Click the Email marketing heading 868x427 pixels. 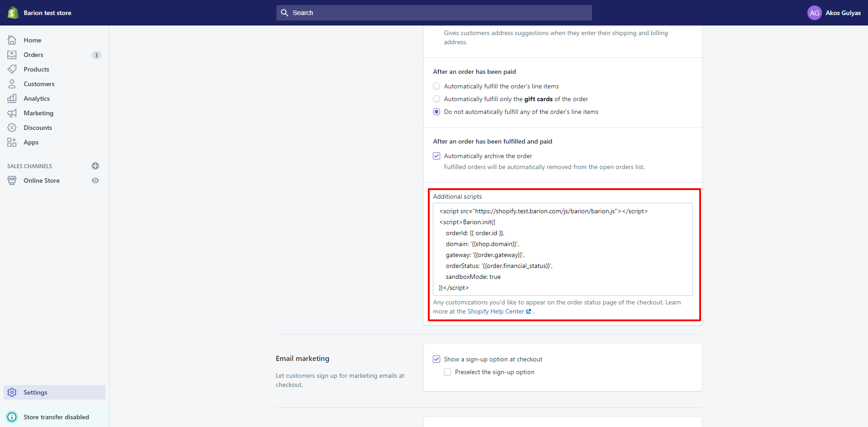pos(302,359)
